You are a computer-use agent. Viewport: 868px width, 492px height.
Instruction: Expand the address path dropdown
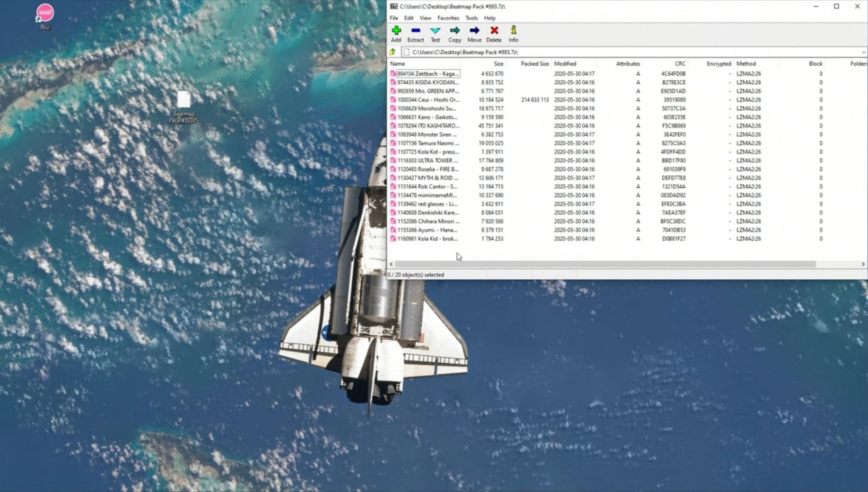(863, 52)
